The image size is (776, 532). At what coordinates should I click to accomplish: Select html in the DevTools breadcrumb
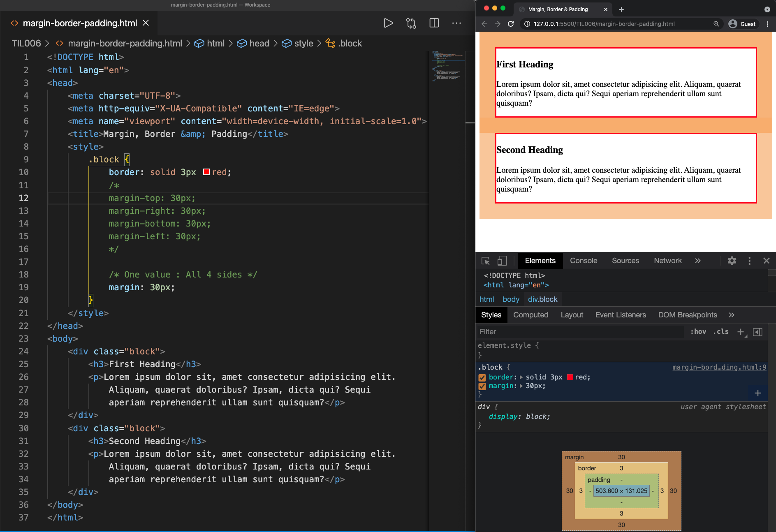(486, 299)
